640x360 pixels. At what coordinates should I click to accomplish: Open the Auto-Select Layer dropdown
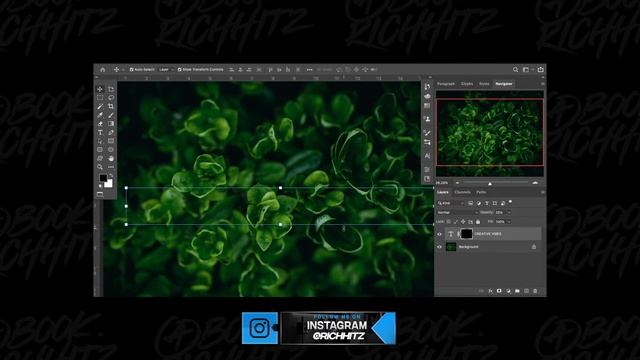pos(166,70)
